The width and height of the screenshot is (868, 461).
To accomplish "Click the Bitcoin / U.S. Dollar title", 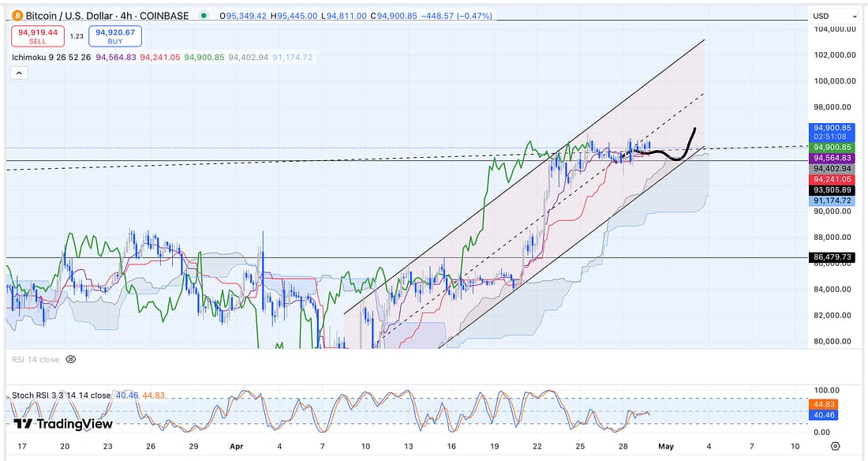I will 107,16.
